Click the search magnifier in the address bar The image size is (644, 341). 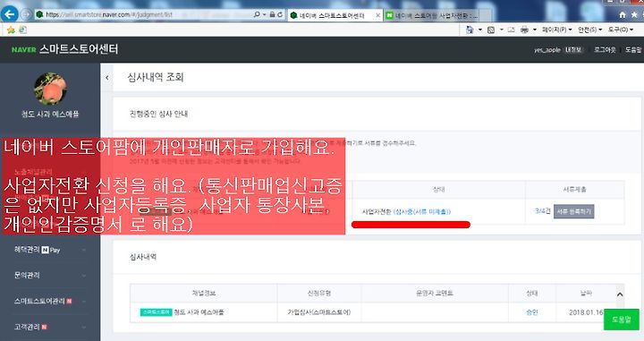[x=257, y=14]
